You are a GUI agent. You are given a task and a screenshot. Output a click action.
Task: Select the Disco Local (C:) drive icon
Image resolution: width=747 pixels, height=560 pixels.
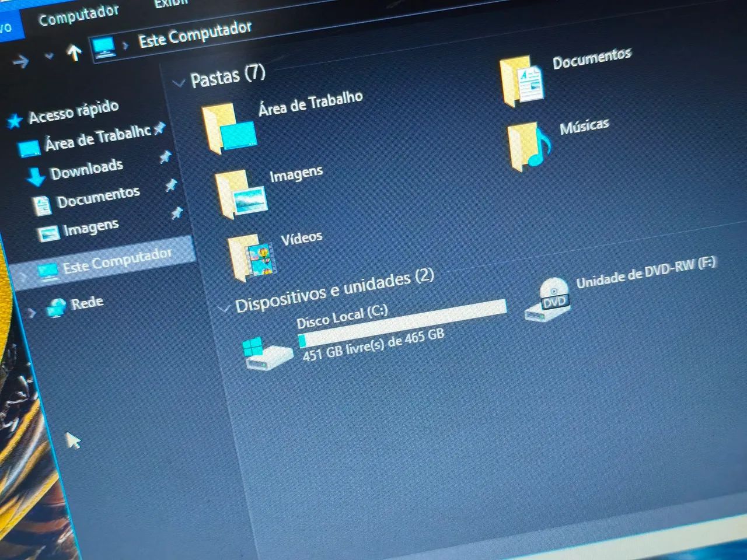[267, 353]
